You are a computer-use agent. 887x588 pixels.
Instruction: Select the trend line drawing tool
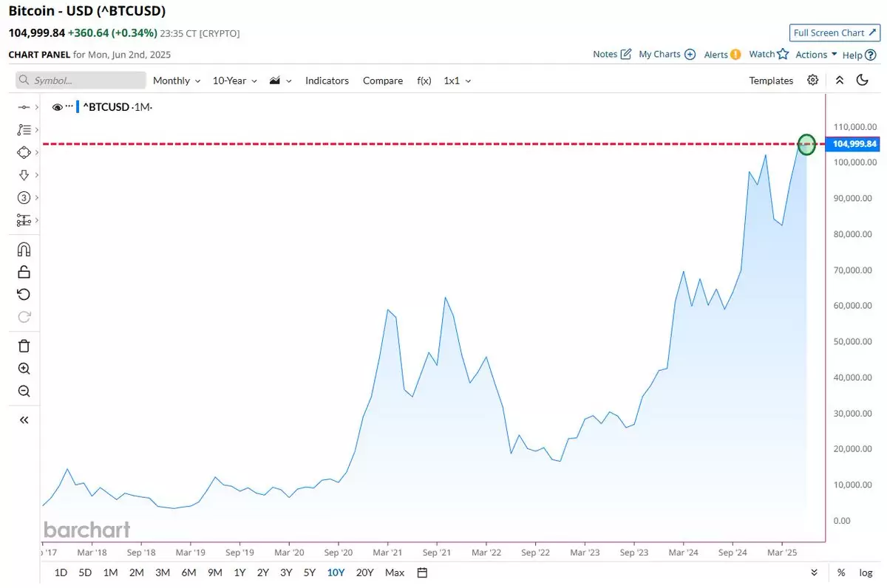pos(24,107)
